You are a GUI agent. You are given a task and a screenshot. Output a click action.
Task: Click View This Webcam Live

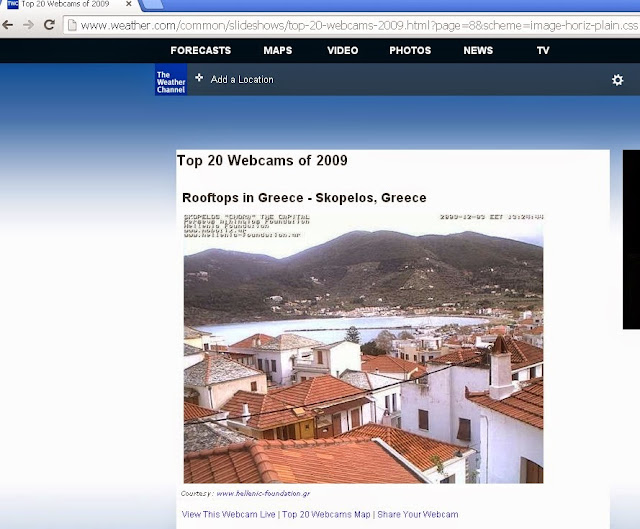coord(229,514)
